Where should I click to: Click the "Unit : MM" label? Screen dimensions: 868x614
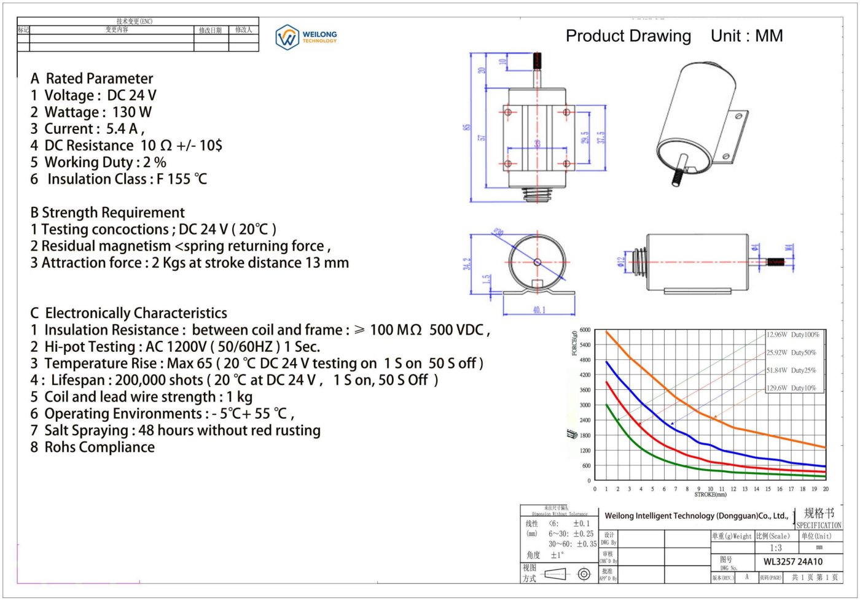[746, 36]
